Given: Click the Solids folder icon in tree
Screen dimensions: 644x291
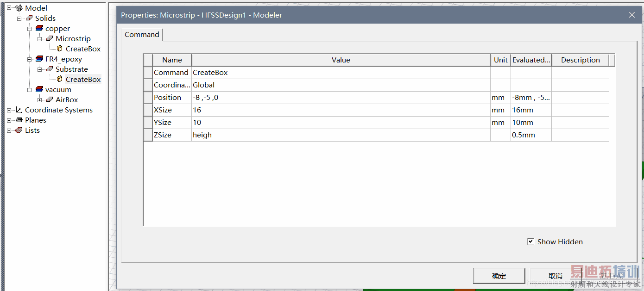Looking at the screenshot, I should pos(29,18).
